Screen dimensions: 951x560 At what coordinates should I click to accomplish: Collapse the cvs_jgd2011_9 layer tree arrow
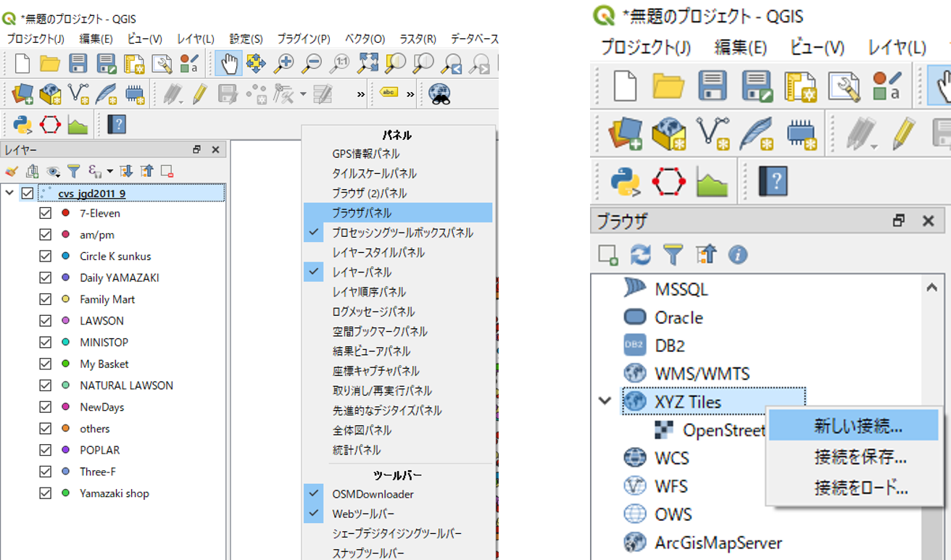click(9, 193)
